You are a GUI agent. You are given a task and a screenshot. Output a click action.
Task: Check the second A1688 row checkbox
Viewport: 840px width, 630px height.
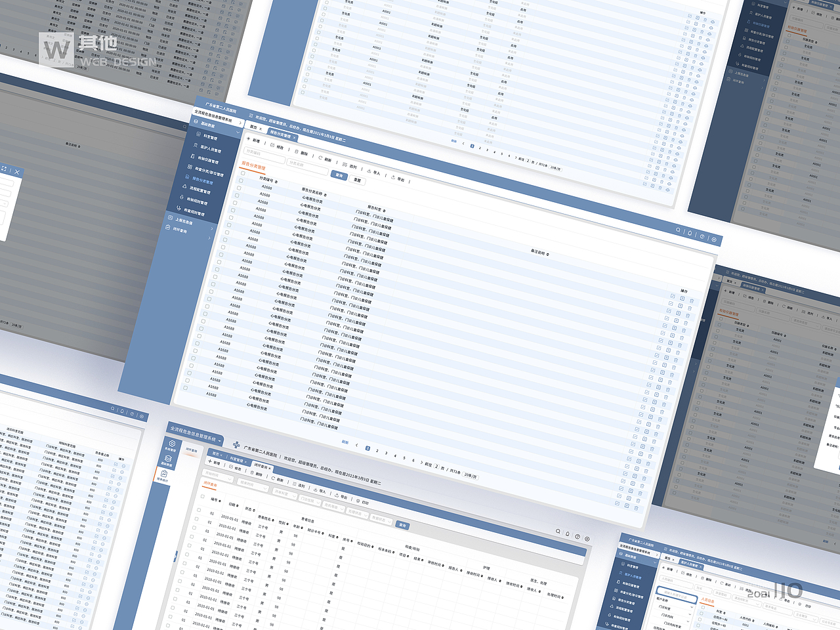239,188
